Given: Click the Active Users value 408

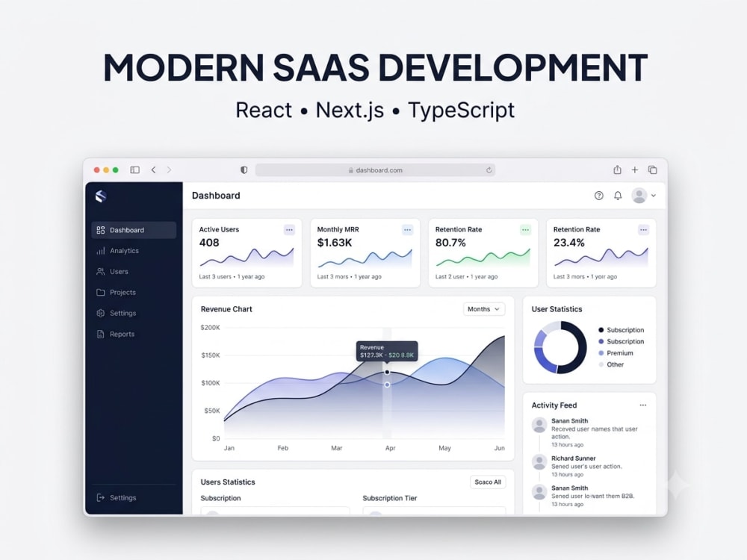Looking at the screenshot, I should coord(209,243).
